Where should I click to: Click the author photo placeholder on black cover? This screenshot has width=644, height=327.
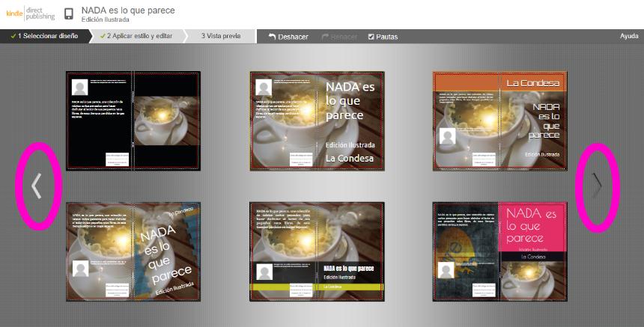[79, 88]
